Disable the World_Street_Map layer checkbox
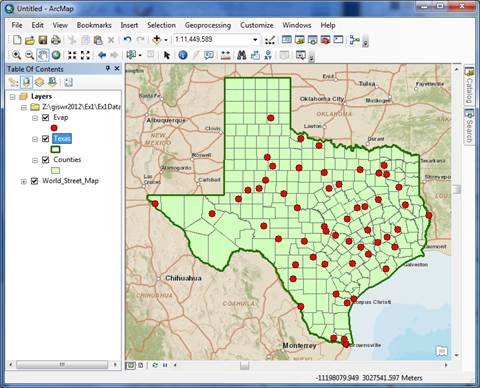This screenshot has height=388, width=480. [34, 181]
